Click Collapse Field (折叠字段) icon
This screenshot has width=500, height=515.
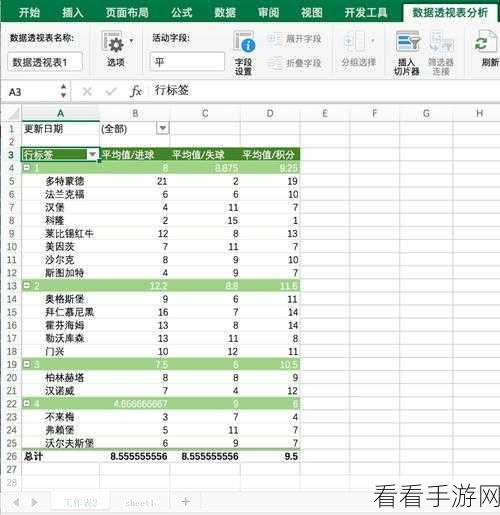pyautogui.click(x=275, y=63)
